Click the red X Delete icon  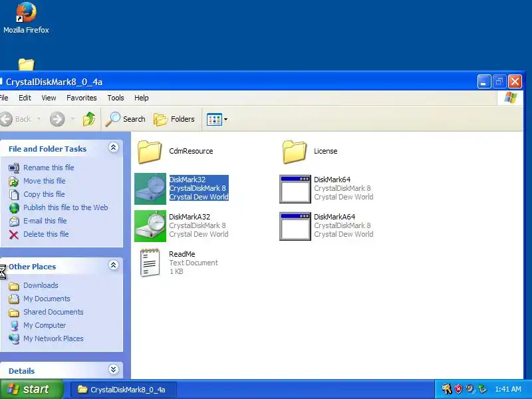14,235
